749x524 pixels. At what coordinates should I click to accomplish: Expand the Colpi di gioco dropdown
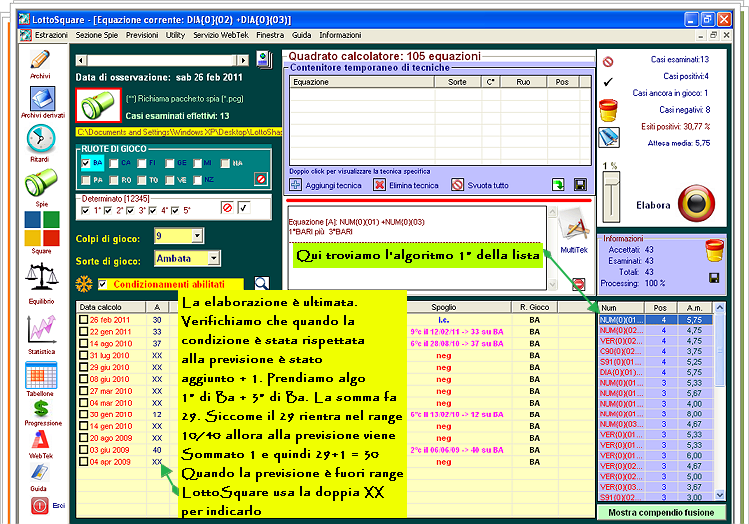[199, 236]
